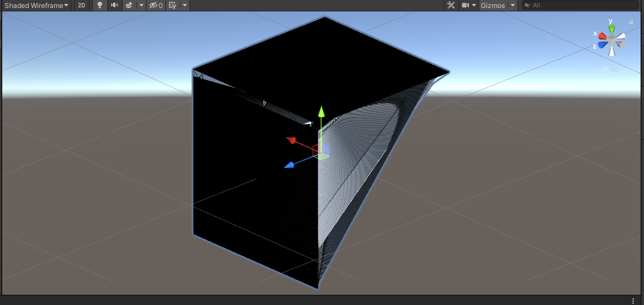Open the three-dot options menu at bottom right

633,300
